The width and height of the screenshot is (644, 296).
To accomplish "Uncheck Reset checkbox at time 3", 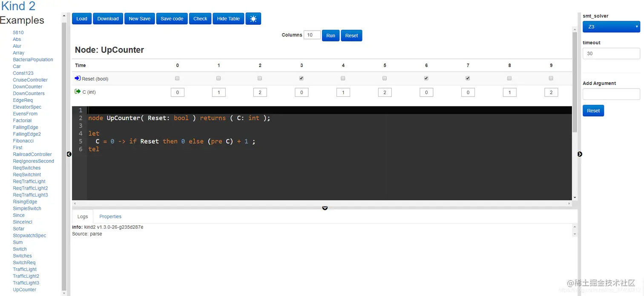I will pyautogui.click(x=302, y=78).
